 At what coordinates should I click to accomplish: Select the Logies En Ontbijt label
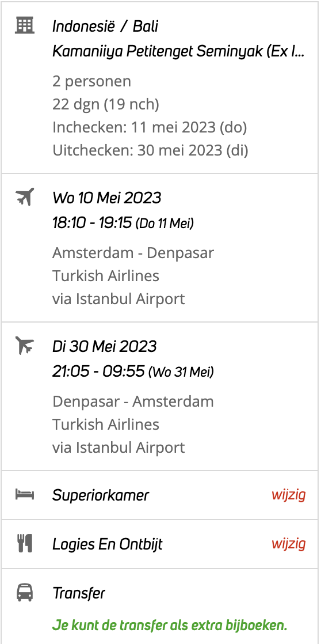click(108, 544)
